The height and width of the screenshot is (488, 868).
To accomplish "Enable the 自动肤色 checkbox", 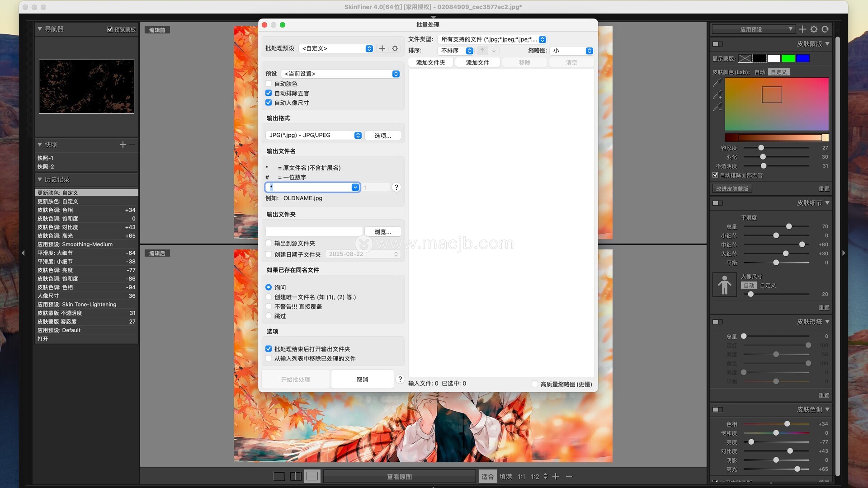I will point(269,84).
